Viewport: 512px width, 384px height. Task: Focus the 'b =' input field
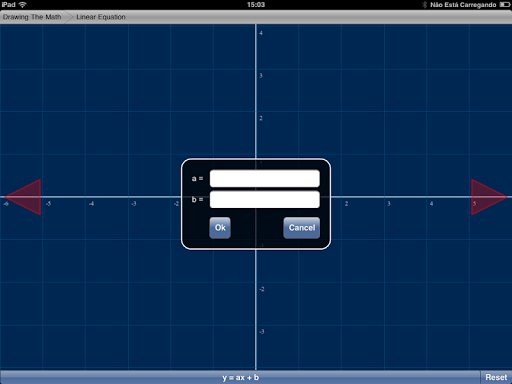[265, 199]
